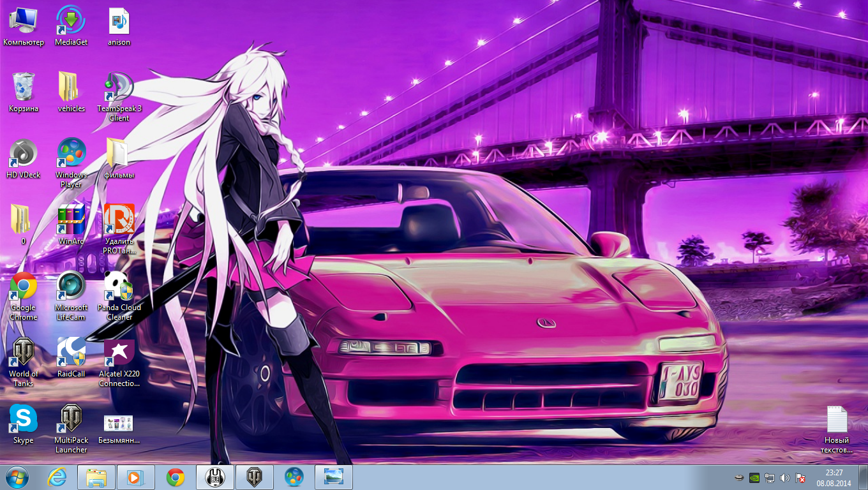This screenshot has width=868, height=490.
Task: Launch Microsoft LifeCam shortcut
Action: coord(71,295)
